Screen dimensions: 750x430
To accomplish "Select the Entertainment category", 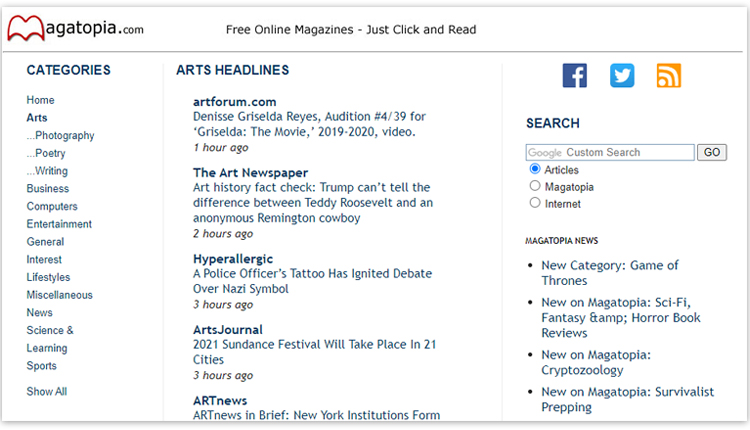I will pyautogui.click(x=59, y=224).
